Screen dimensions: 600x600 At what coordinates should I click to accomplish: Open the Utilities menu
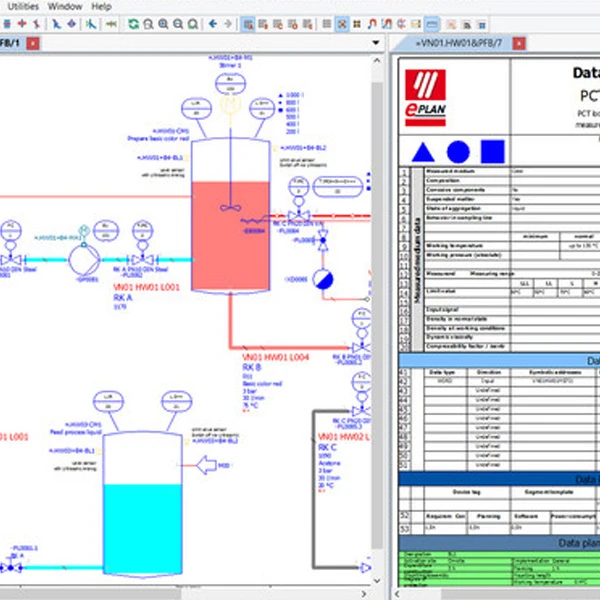[21, 6]
